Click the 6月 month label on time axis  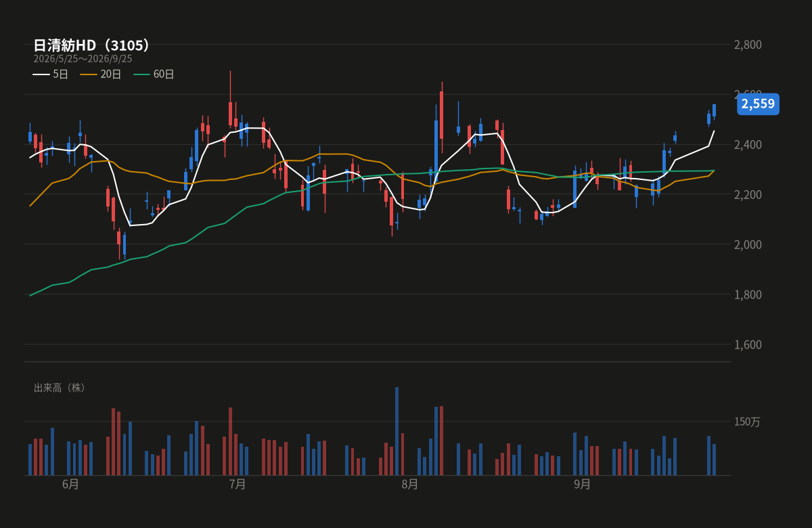point(70,484)
